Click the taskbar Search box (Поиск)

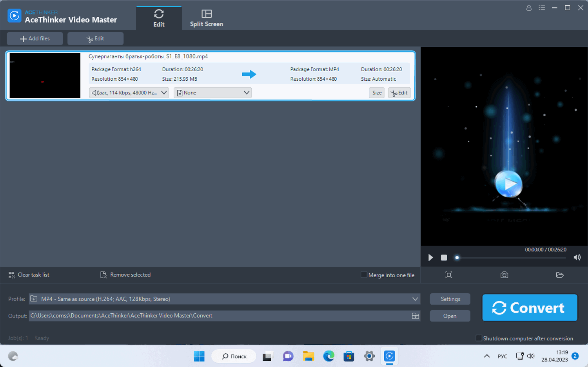234,356
